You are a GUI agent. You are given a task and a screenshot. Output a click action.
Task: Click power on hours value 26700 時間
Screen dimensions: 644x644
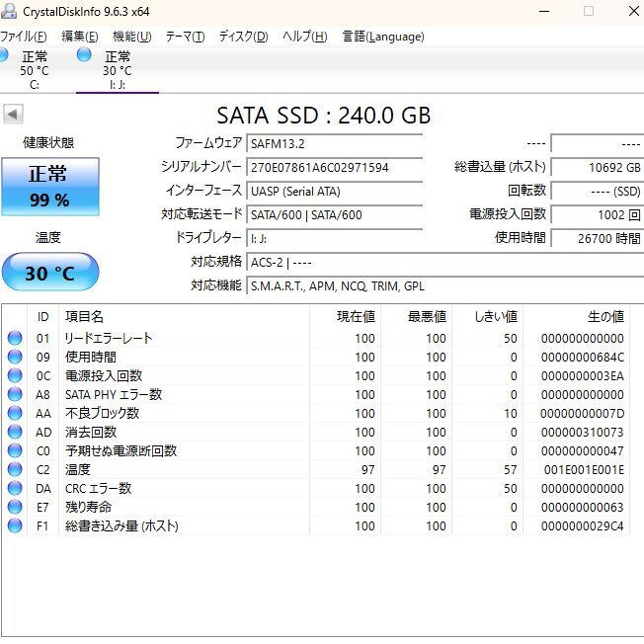coord(598,239)
